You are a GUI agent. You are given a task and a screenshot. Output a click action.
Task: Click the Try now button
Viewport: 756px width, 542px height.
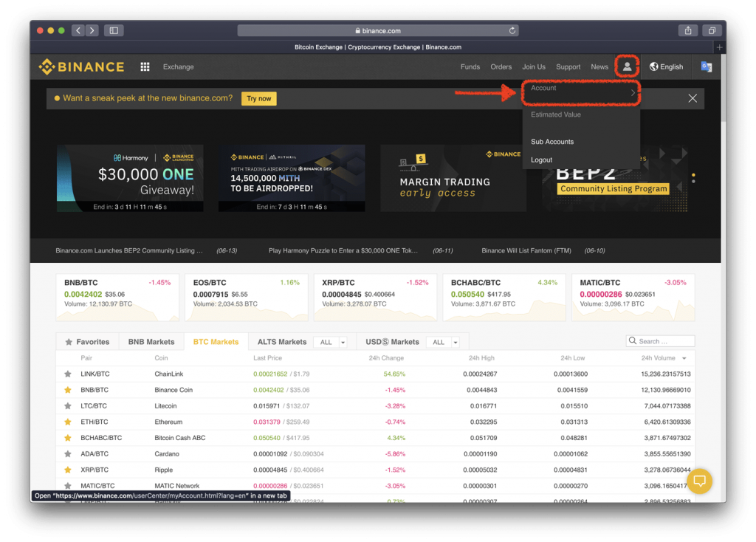coord(259,98)
